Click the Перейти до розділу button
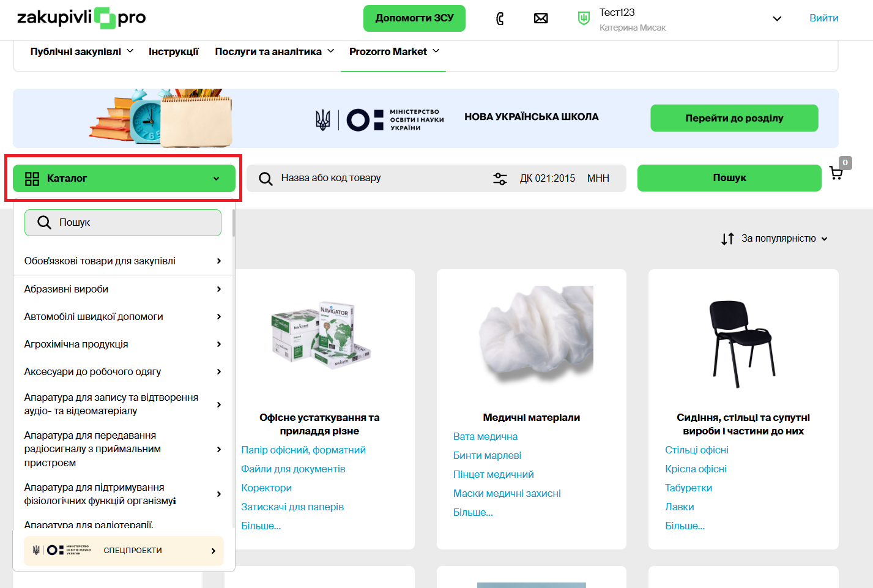 coord(734,118)
